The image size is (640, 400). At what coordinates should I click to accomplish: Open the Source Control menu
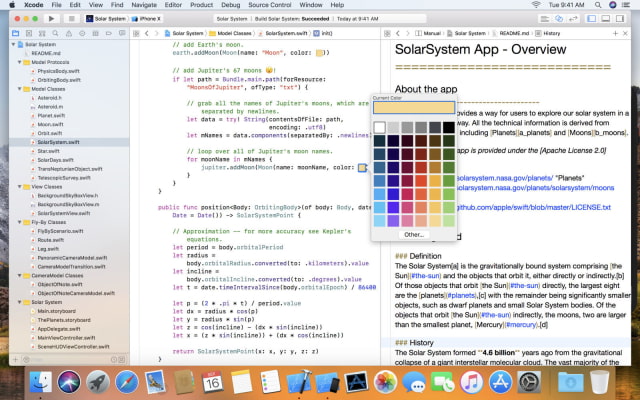coord(271,5)
